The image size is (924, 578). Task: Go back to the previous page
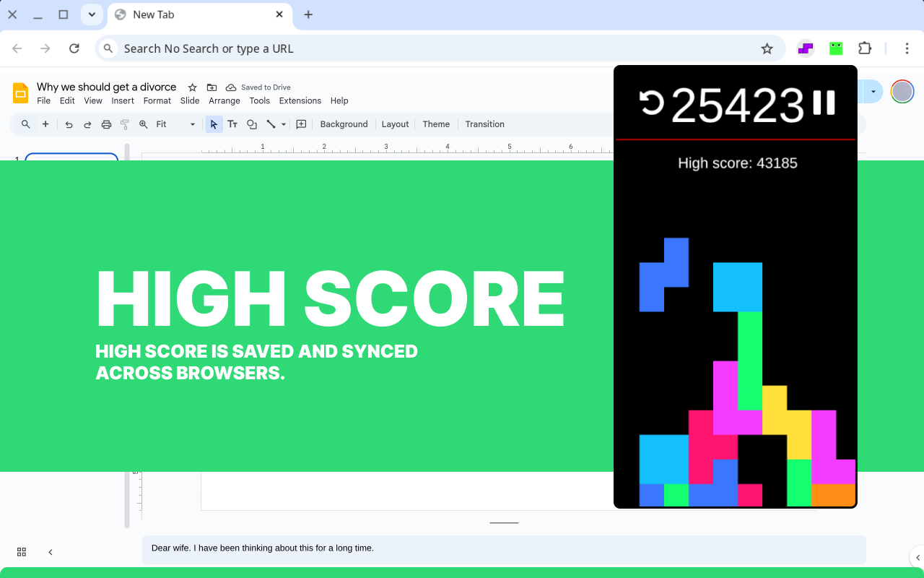pos(17,48)
